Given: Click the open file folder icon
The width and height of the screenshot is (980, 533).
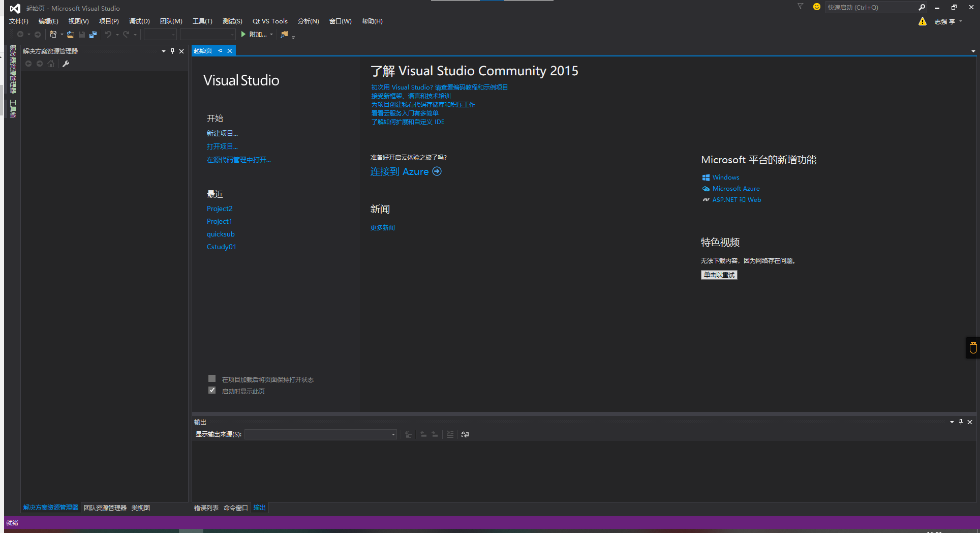Looking at the screenshot, I should click(x=71, y=35).
